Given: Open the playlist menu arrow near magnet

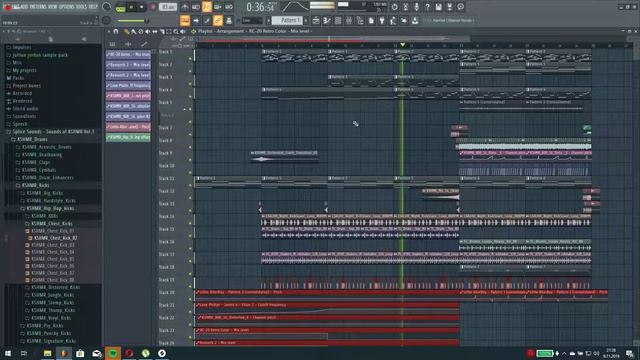Looking at the screenshot, I should point(109,31).
